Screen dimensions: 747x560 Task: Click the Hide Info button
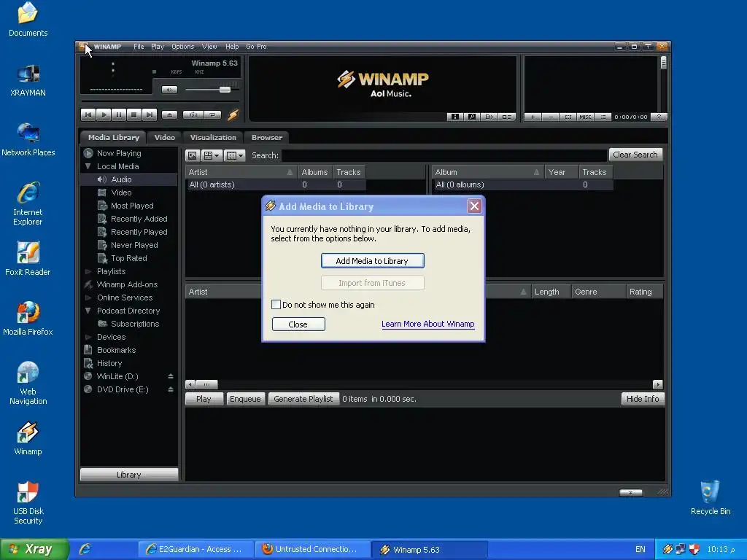point(643,399)
